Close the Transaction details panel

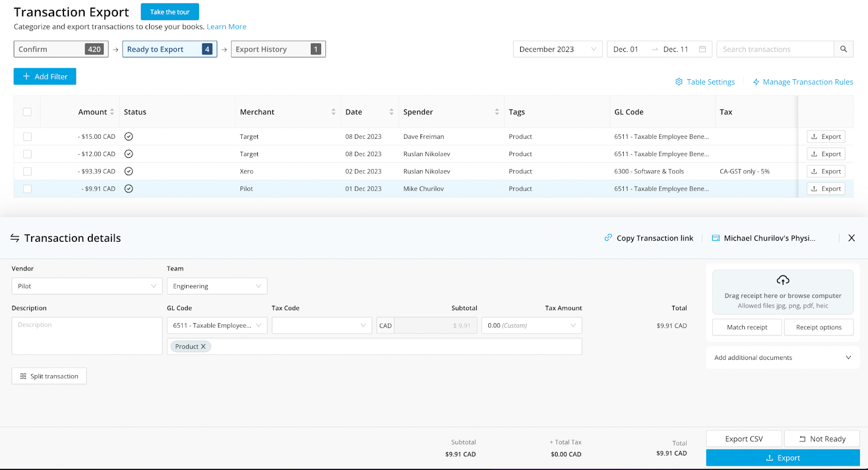(x=851, y=238)
